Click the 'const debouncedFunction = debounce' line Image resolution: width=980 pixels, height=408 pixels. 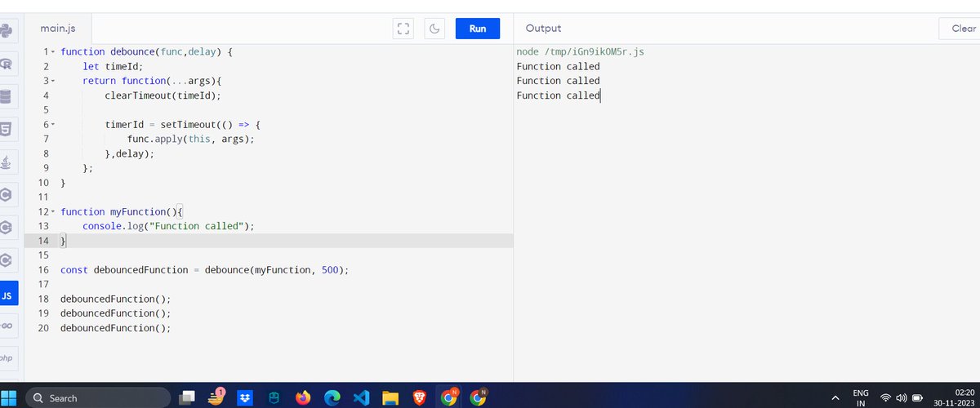tap(204, 270)
